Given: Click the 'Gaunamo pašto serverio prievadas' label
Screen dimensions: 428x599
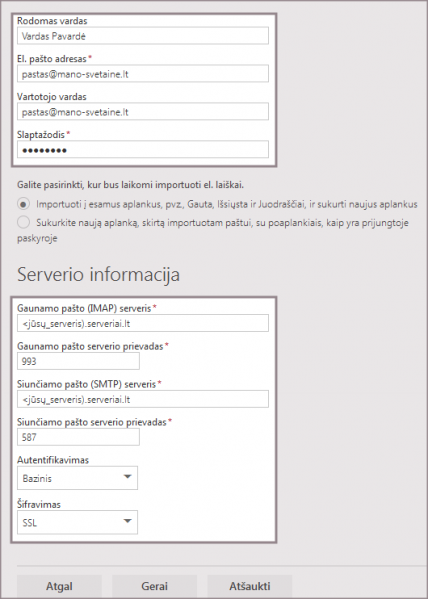Looking at the screenshot, I should pos(90,346).
